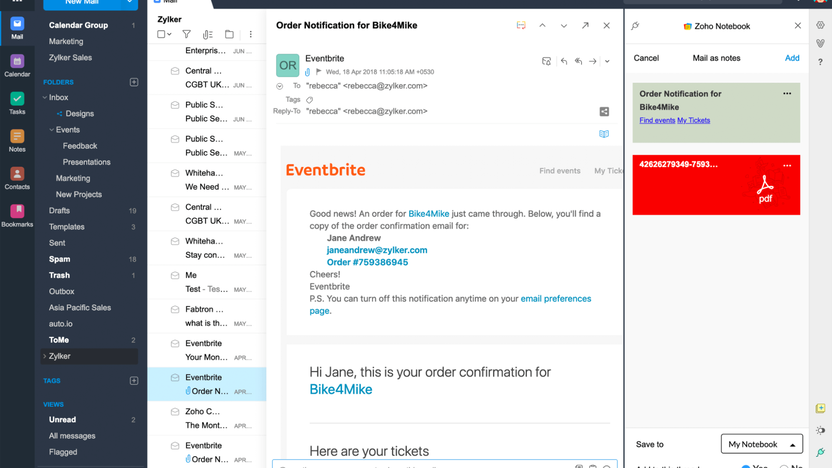Click the help question mark icon
The width and height of the screenshot is (832, 468).
(820, 62)
